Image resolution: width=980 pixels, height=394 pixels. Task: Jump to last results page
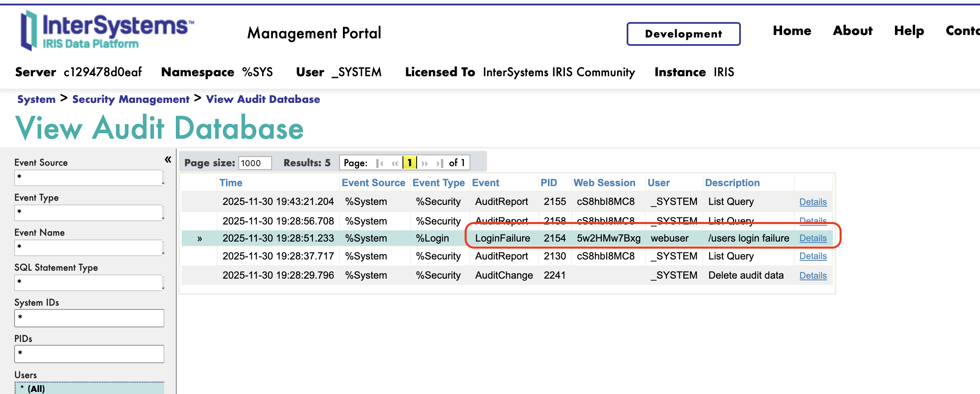tap(440, 163)
